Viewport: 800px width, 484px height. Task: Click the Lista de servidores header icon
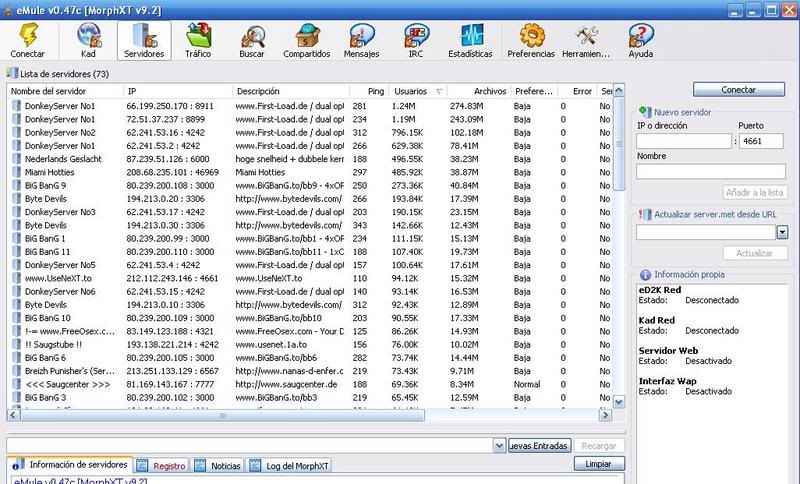pyautogui.click(x=12, y=73)
